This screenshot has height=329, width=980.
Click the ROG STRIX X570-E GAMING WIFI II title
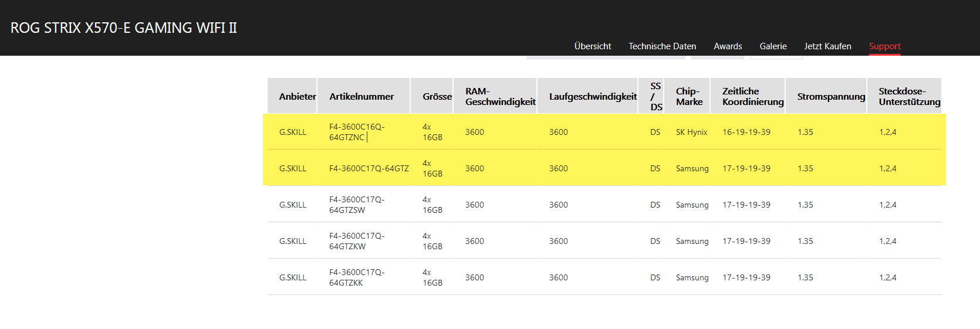tap(124, 28)
